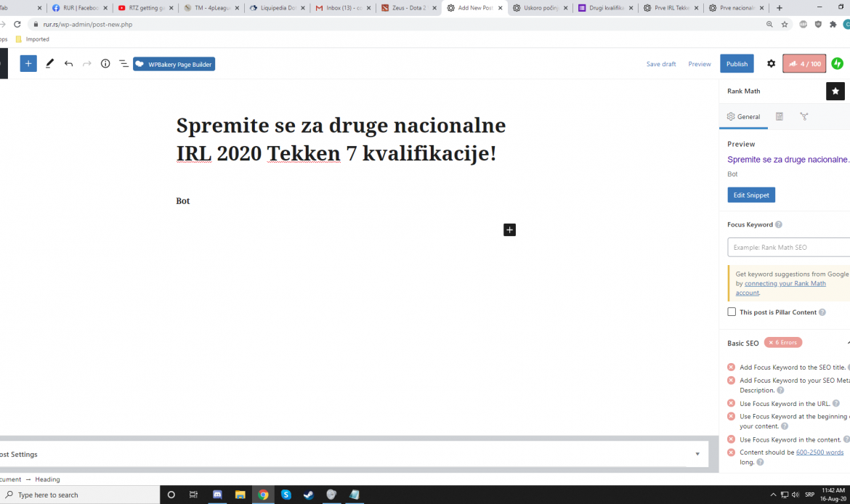850x504 pixels.
Task: Toggle the Rank Math 4 / 100 score panel
Action: (x=804, y=64)
